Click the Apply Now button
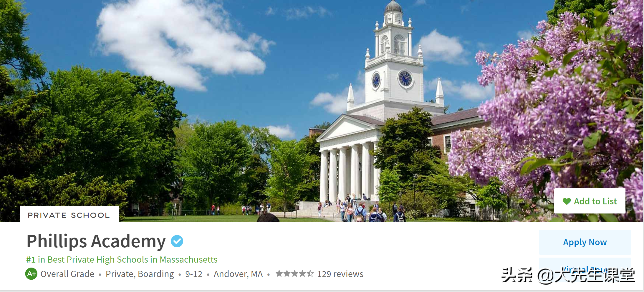Screen dimensions: 644x292 click(585, 242)
